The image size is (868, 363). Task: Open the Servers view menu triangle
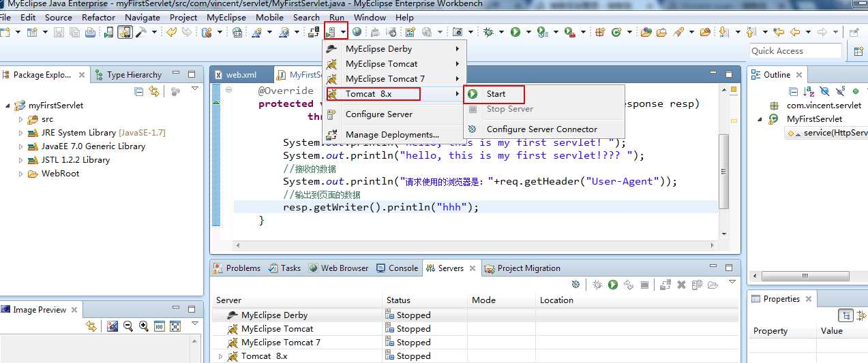[732, 281]
